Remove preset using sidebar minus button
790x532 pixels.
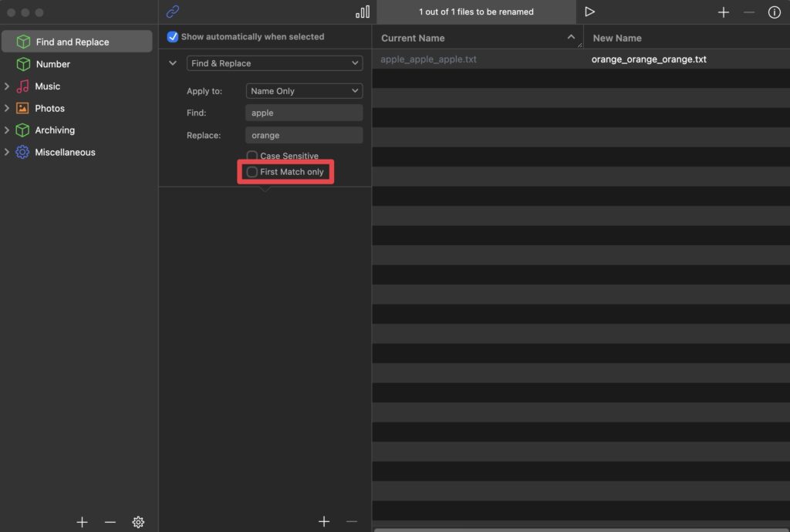[110, 522]
